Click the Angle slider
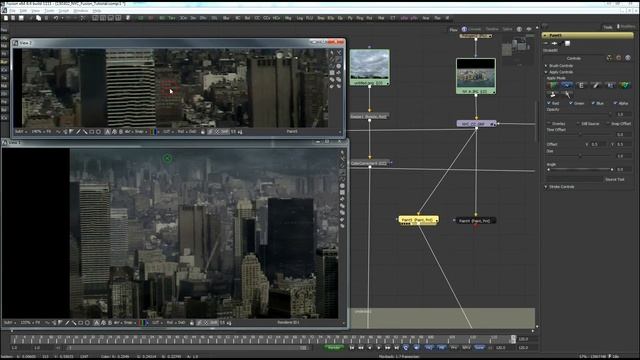 [x=580, y=169]
